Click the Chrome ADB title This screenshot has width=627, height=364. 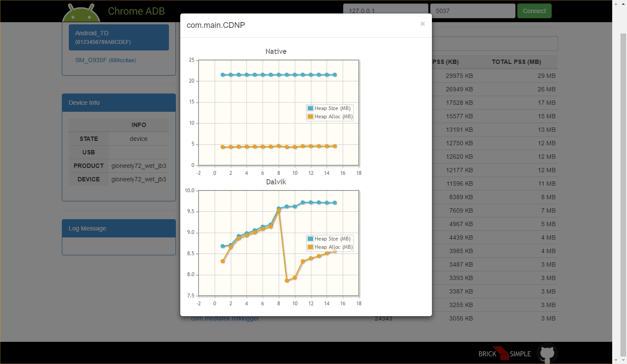tap(136, 11)
